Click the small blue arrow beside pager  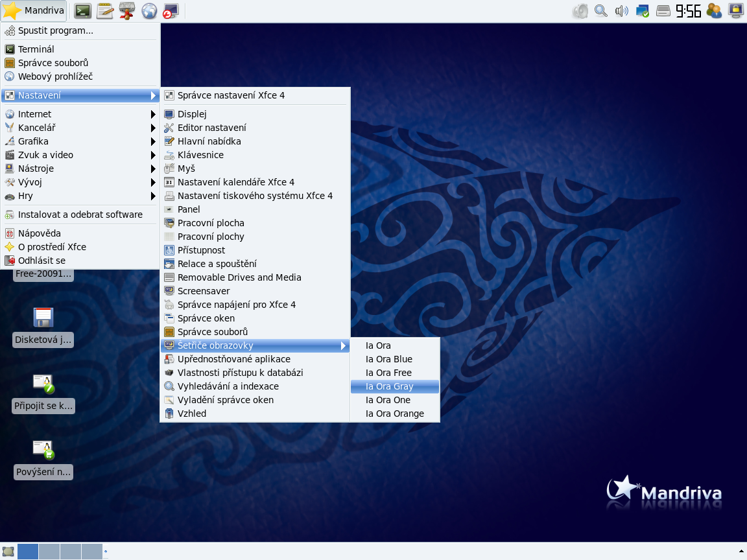coord(106,552)
